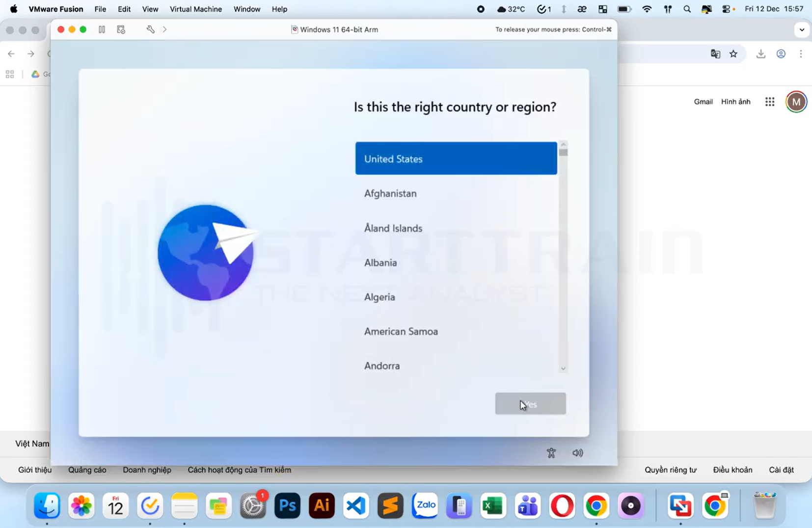Open Photoshop from the Dock
The image size is (812, 528).
pyautogui.click(x=287, y=505)
